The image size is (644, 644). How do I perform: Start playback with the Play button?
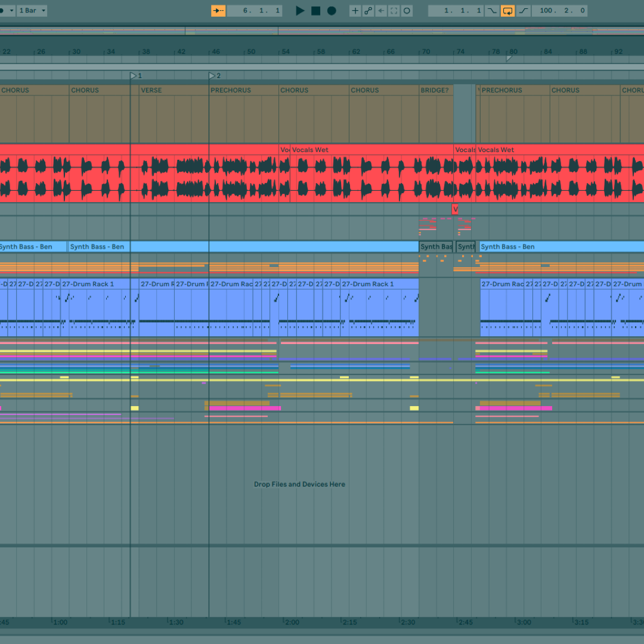[x=300, y=11]
